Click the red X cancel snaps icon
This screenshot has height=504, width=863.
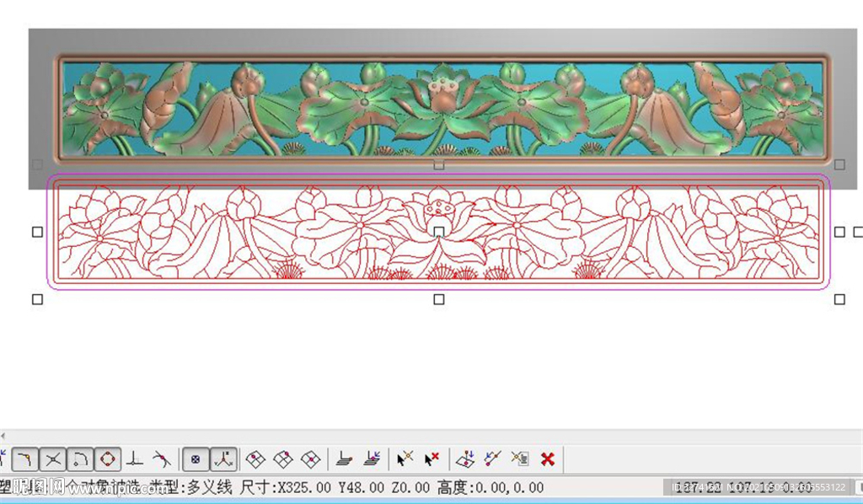(548, 458)
